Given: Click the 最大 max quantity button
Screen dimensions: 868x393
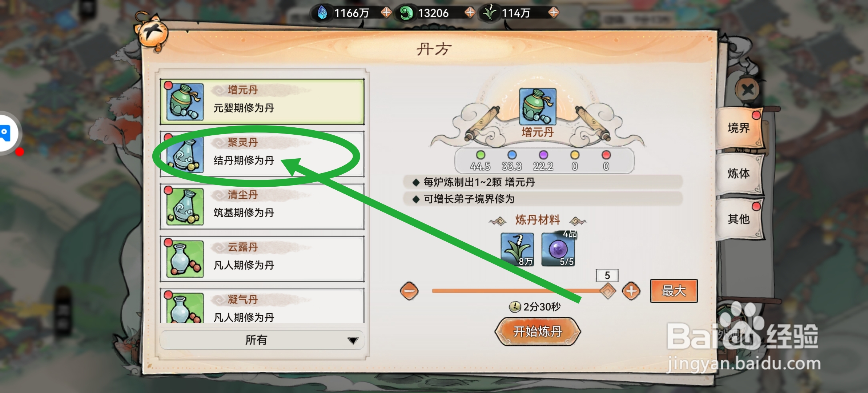Looking at the screenshot, I should pos(674,291).
